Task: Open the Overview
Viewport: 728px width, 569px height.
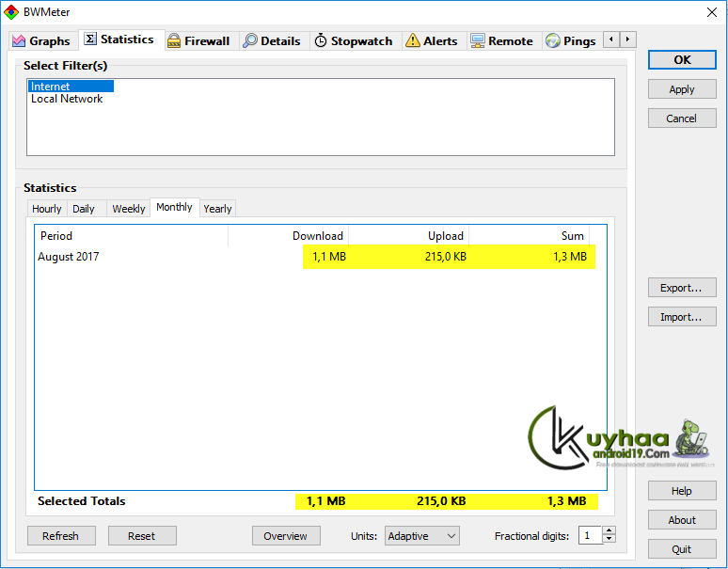Action: tap(286, 536)
